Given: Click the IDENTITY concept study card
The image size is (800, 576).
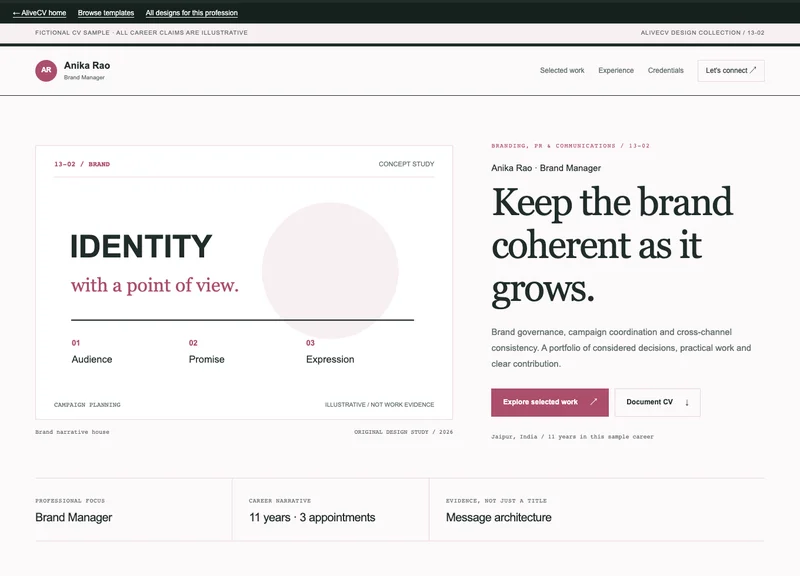Looking at the screenshot, I should pos(244,282).
